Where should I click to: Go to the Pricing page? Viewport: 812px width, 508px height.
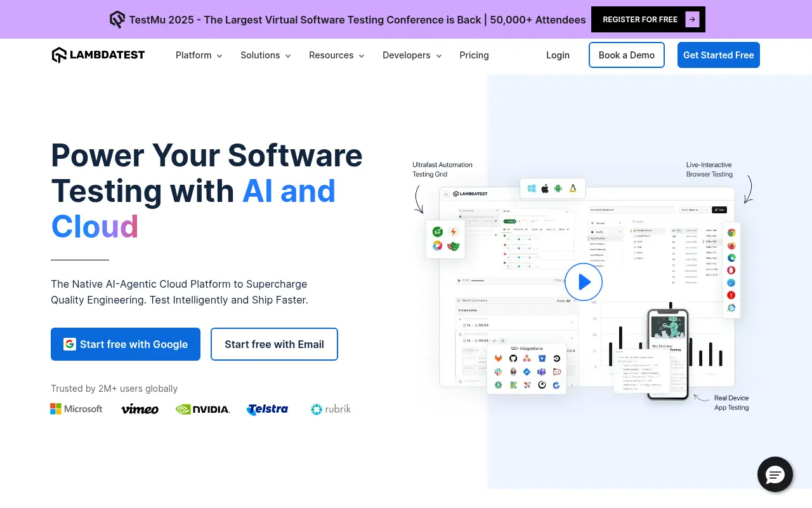474,55
